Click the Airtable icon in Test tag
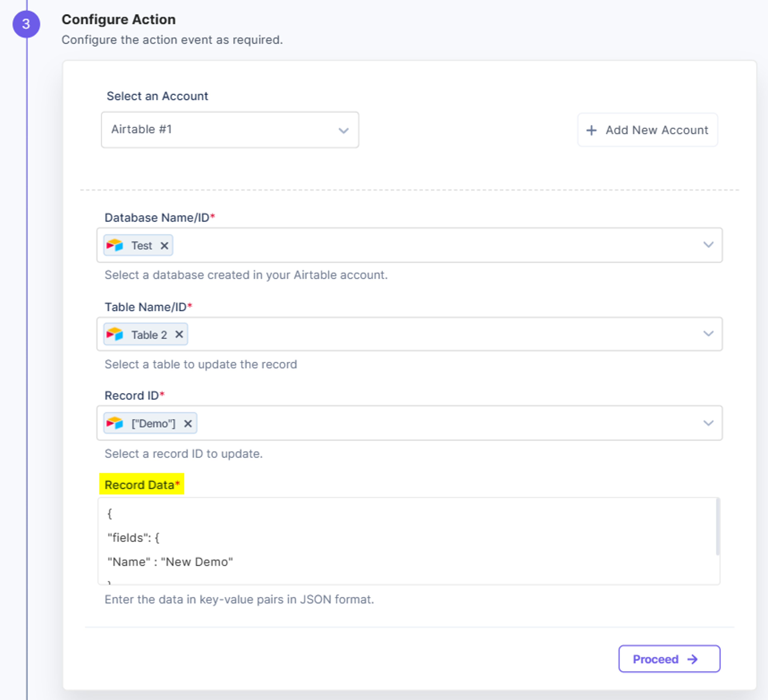The width and height of the screenshot is (768, 700). click(x=115, y=245)
